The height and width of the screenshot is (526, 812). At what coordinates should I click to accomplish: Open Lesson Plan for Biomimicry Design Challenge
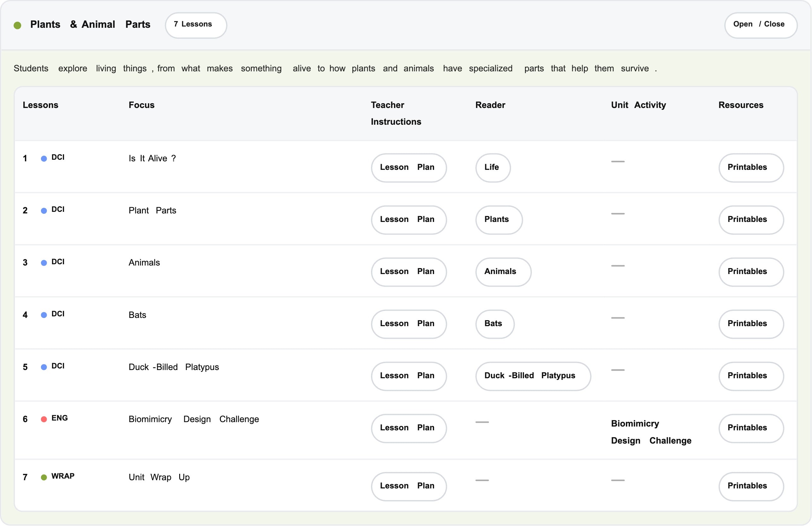click(409, 428)
